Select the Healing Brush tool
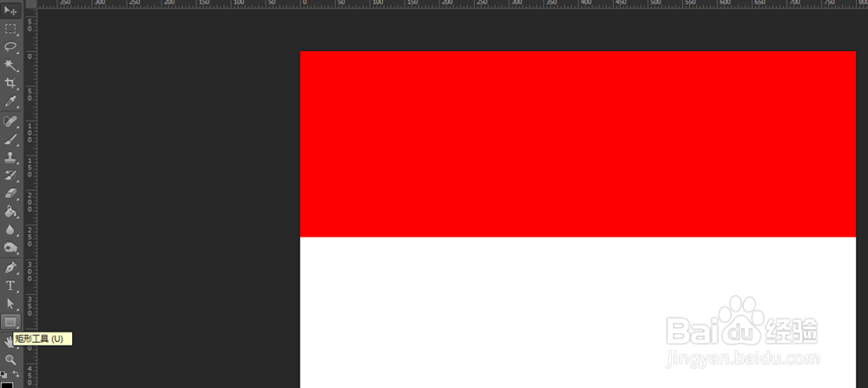The width and height of the screenshot is (868, 388). click(x=10, y=122)
